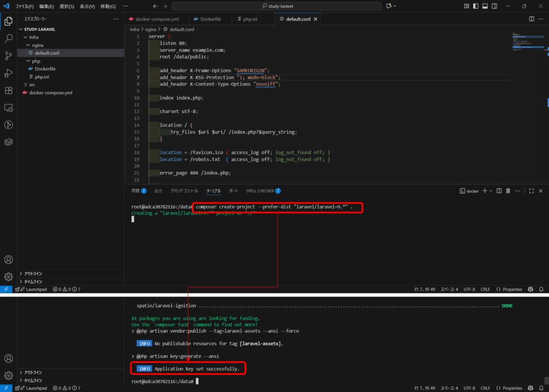Open the Search view in activity bar

click(x=9, y=39)
